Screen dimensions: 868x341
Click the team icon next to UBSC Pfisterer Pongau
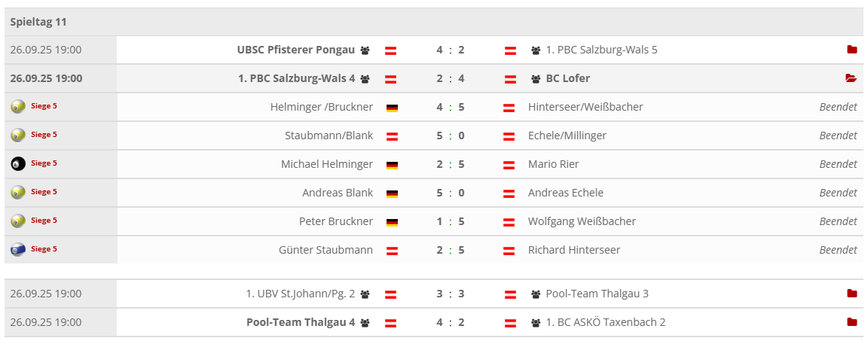(x=365, y=50)
